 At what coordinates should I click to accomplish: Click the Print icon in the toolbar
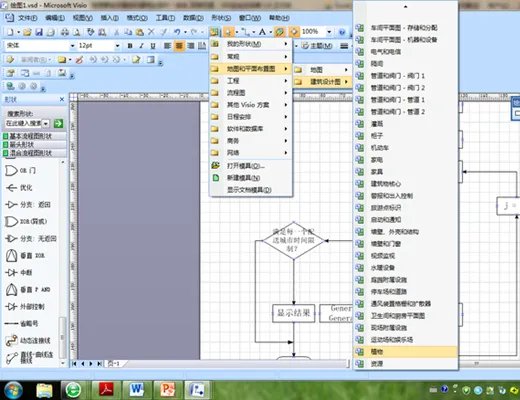(x=65, y=32)
